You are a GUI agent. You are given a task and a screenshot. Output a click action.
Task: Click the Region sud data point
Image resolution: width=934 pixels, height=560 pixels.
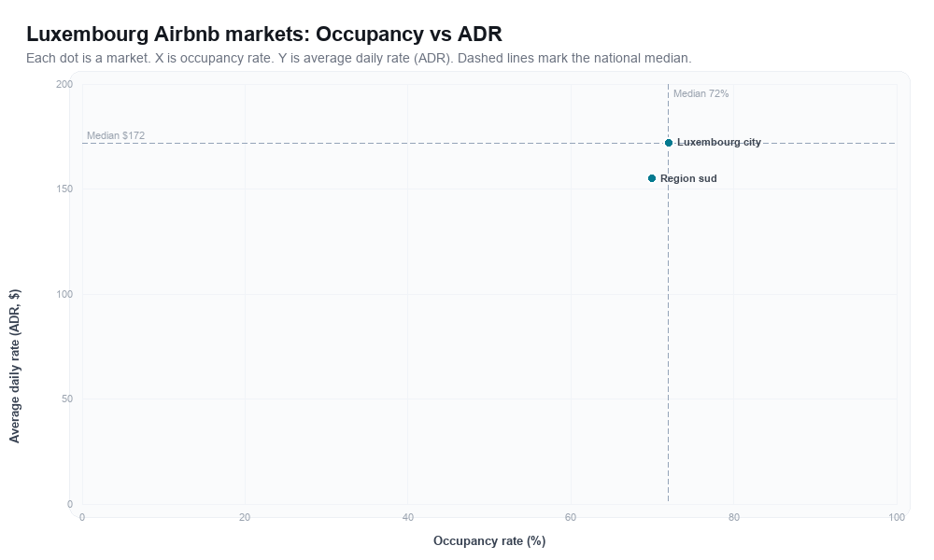[x=652, y=178]
